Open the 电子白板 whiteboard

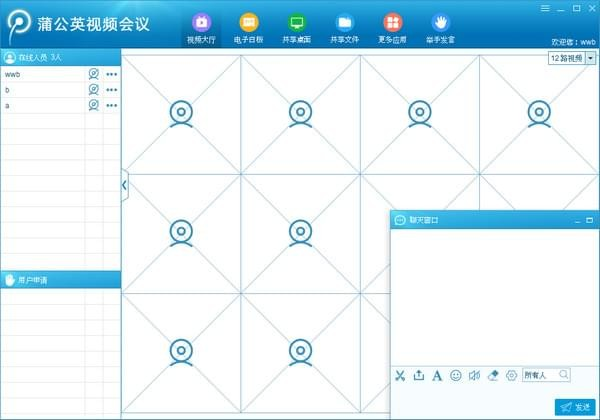coord(249,29)
